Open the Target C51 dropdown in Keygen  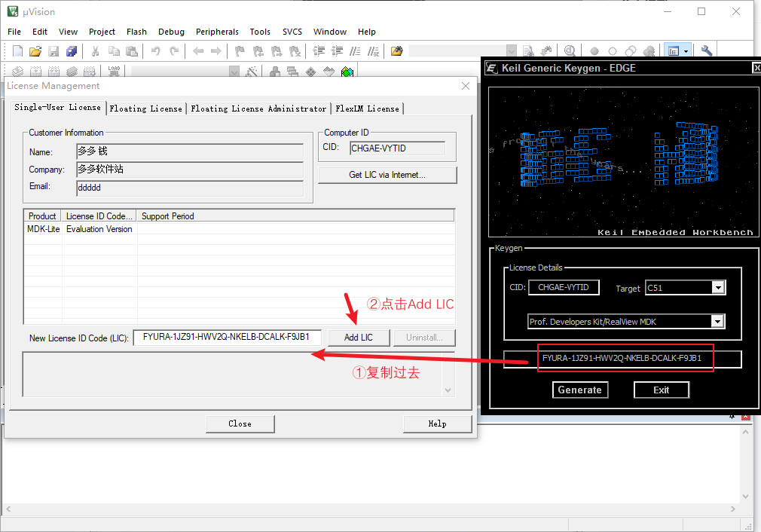(x=718, y=287)
